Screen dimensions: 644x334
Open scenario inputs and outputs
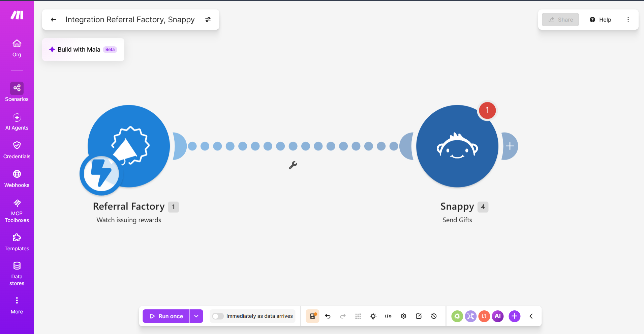click(388, 316)
